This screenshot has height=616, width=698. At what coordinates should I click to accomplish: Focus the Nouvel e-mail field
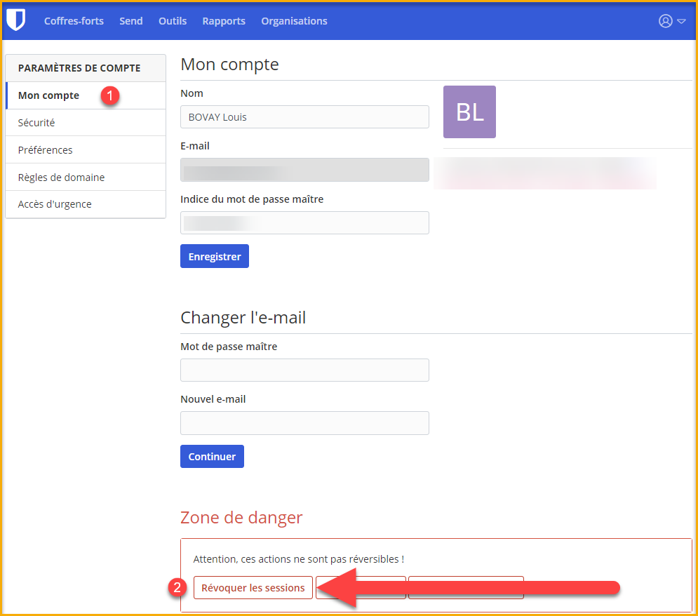tap(304, 423)
